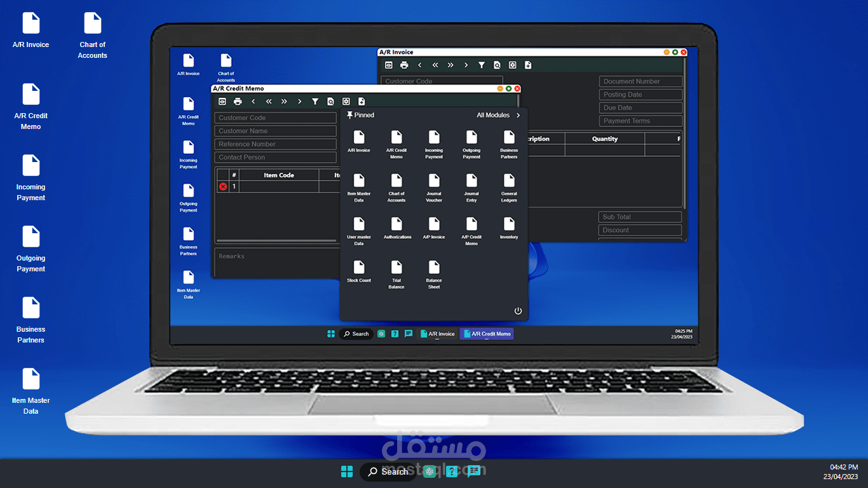The height and width of the screenshot is (488, 868).
Task: Click the print icon in A/R Credit Memo toolbar
Action: (x=238, y=102)
